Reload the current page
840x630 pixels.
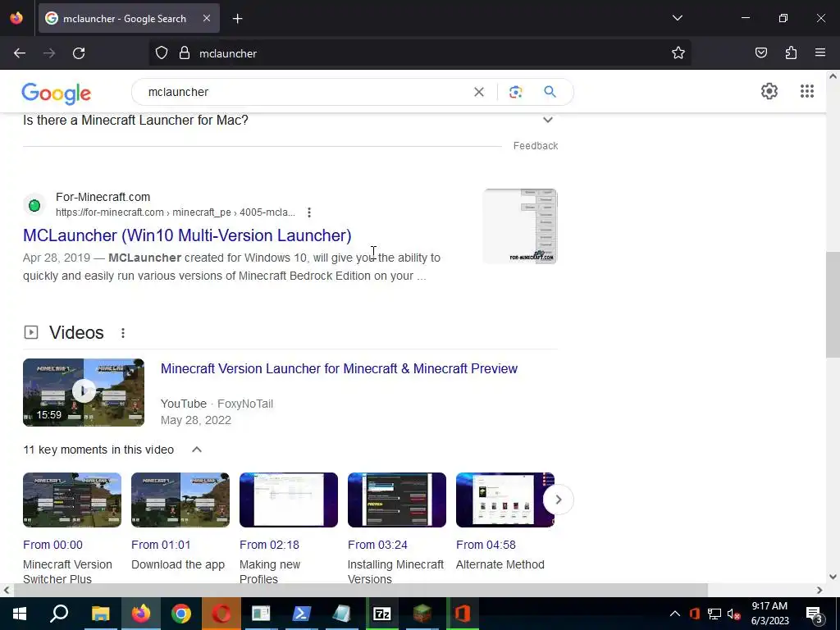click(79, 53)
